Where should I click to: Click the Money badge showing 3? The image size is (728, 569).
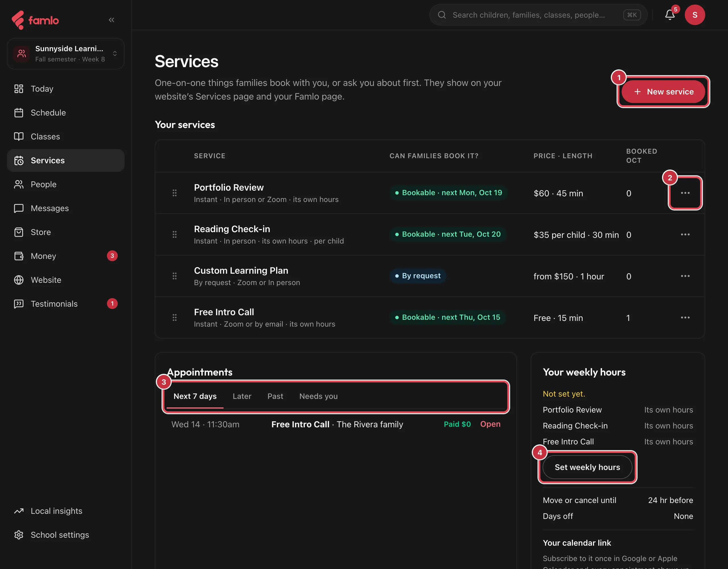point(112,256)
